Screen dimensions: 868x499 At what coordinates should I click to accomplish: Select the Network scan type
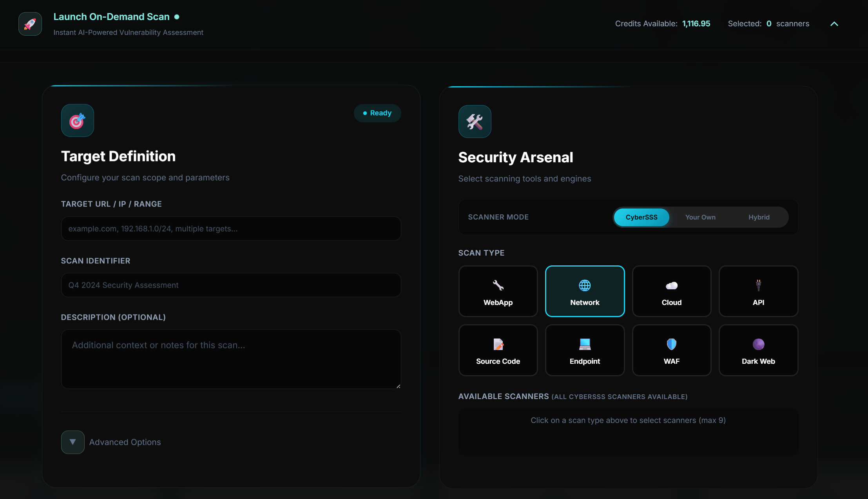click(x=585, y=291)
